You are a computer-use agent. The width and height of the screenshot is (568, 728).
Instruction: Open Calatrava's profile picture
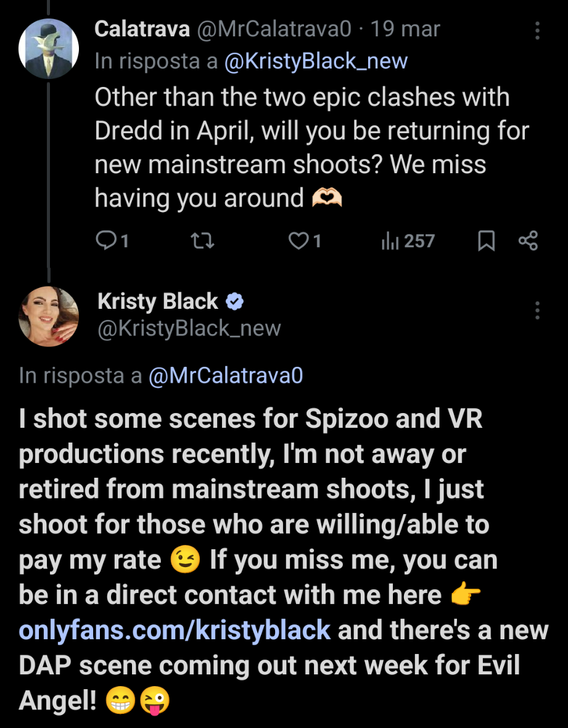pyautogui.click(x=48, y=48)
